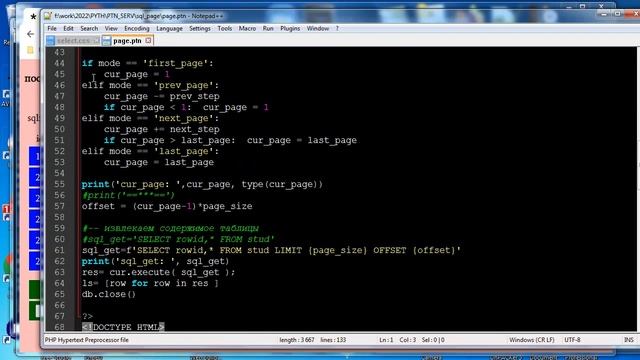Viewport: 640px width, 360px height.
Task: Click the UTF-8 encoding status entry
Action: coord(572,340)
